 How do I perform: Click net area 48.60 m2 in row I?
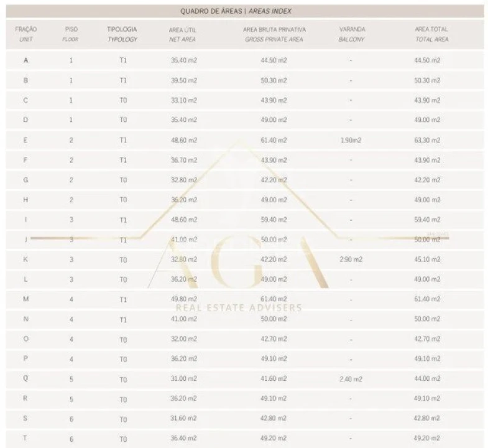pos(184,220)
